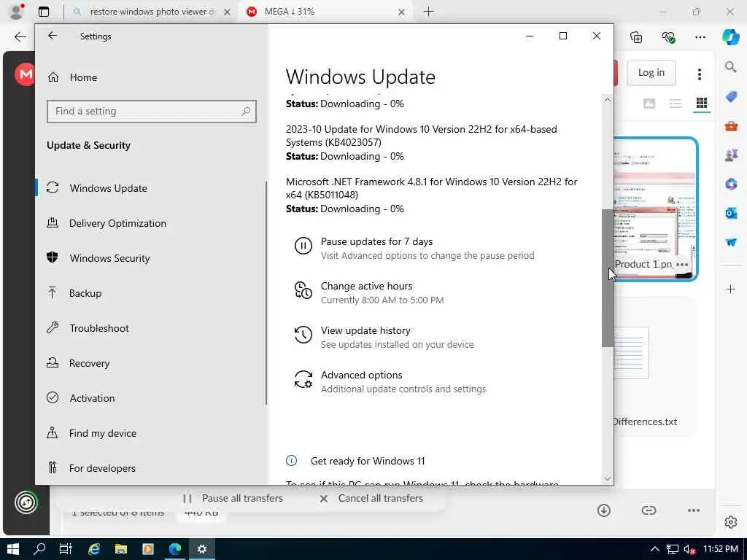Open Edge sidebar shopping tag icon
Screen dimensions: 747x560
pyautogui.click(x=731, y=96)
